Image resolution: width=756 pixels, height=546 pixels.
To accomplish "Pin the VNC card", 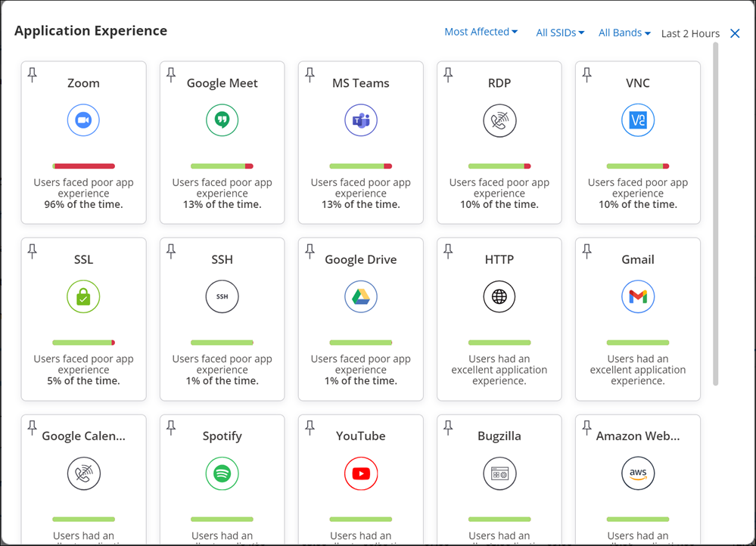I will point(586,75).
